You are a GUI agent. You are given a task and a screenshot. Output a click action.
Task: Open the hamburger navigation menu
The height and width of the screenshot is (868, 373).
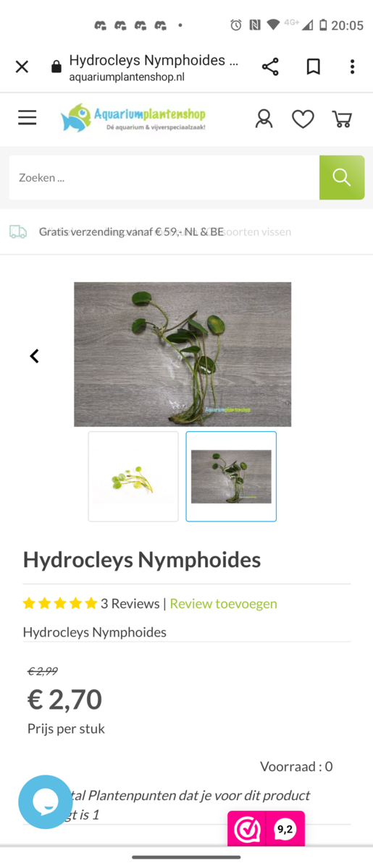point(28,118)
